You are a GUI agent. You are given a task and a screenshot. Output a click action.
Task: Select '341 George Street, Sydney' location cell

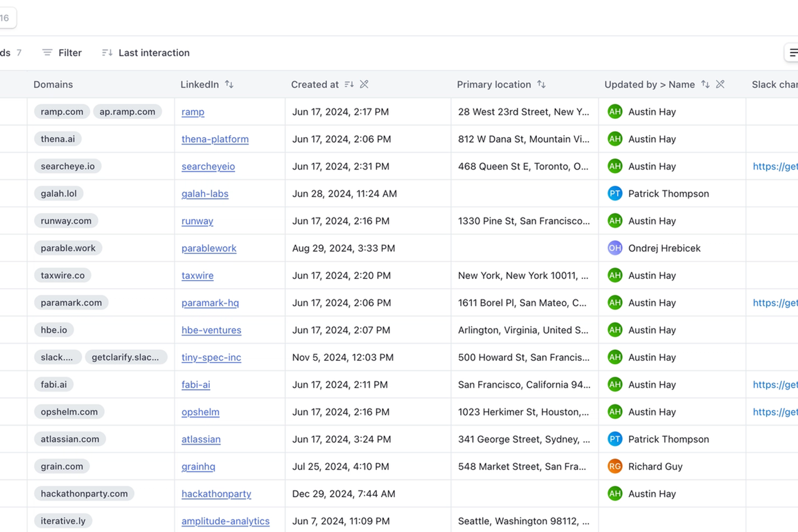pos(525,439)
